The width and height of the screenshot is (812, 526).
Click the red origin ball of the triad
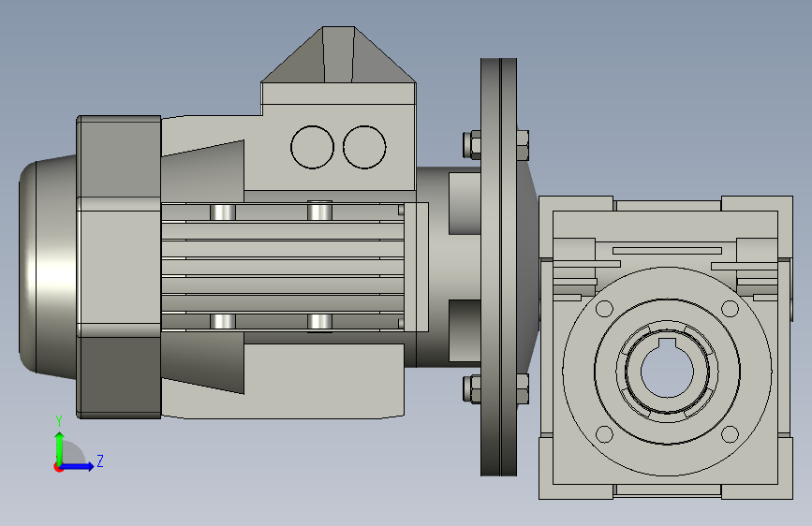[58, 467]
